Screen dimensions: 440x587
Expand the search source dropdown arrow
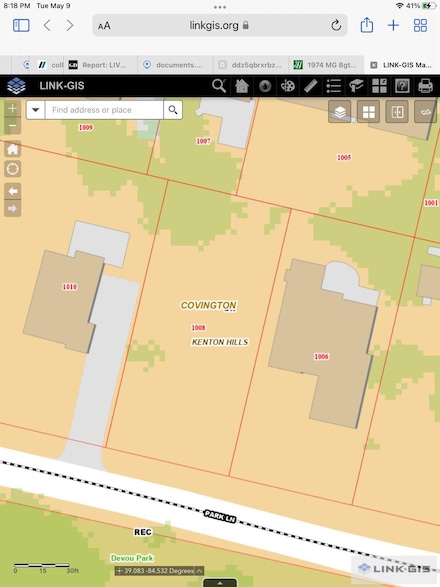click(36, 110)
